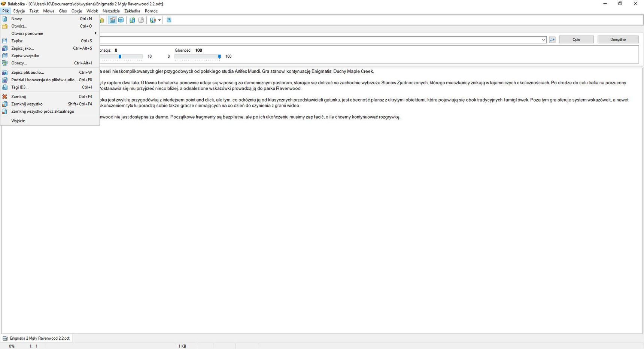The image size is (644, 349).
Task: Open the Obrazy... menu entry
Action: 50,63
